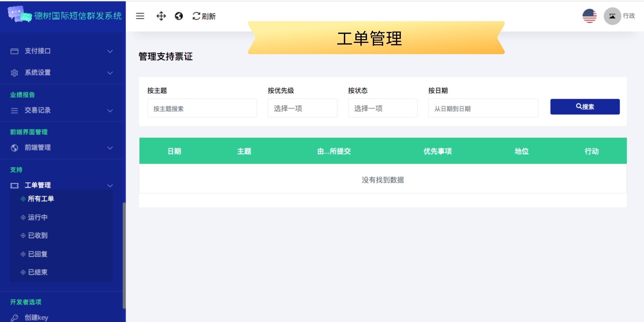Open the 按优先级 dropdown

click(x=302, y=108)
